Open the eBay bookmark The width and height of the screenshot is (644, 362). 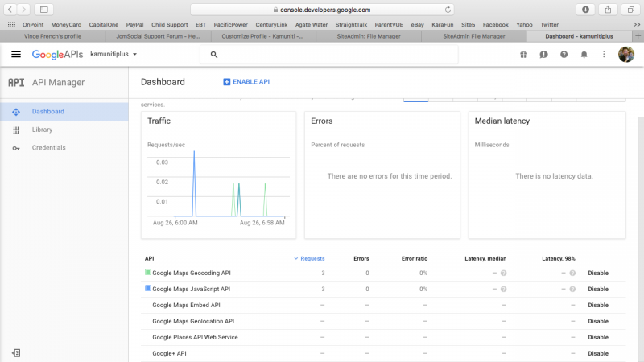pos(417,25)
